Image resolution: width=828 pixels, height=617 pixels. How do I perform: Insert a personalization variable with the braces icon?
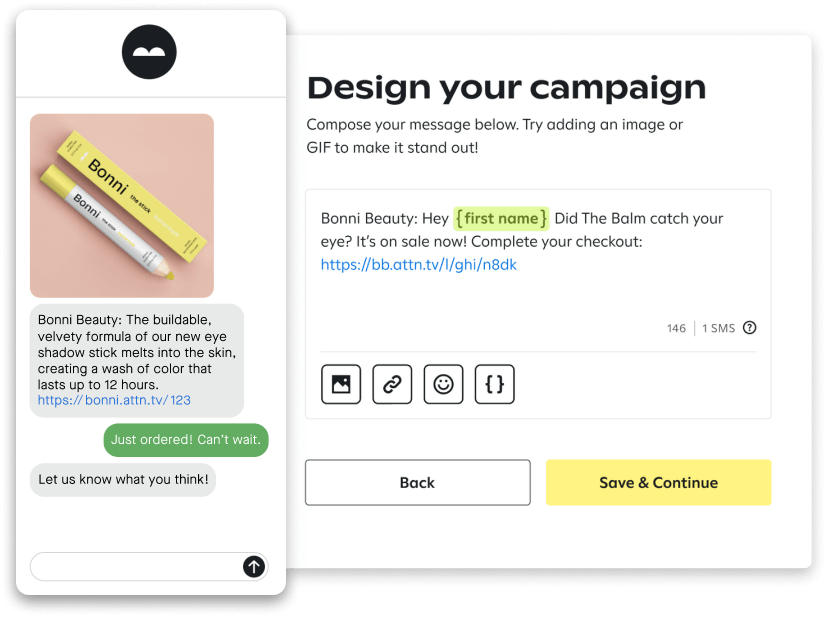point(494,384)
